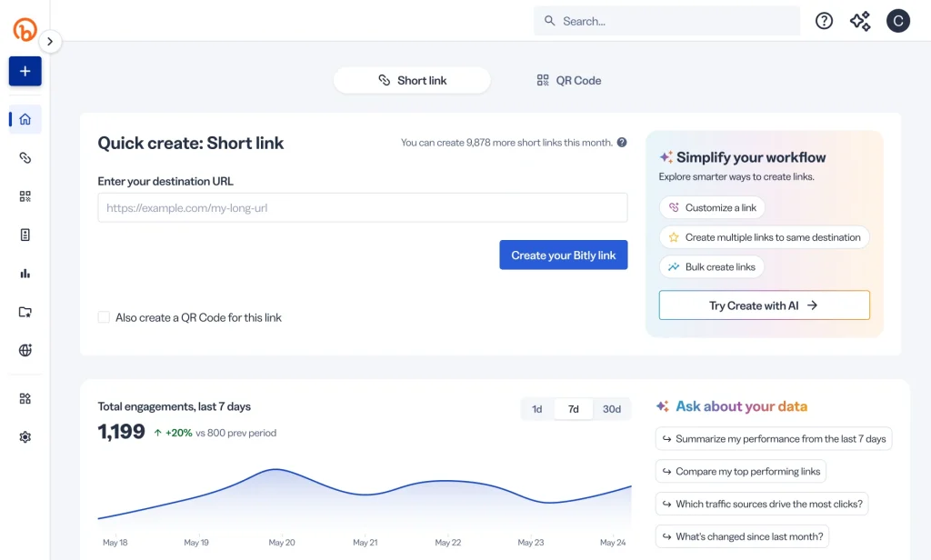Select the 7d time range
Image resolution: width=931 pixels, height=560 pixels.
pos(573,409)
